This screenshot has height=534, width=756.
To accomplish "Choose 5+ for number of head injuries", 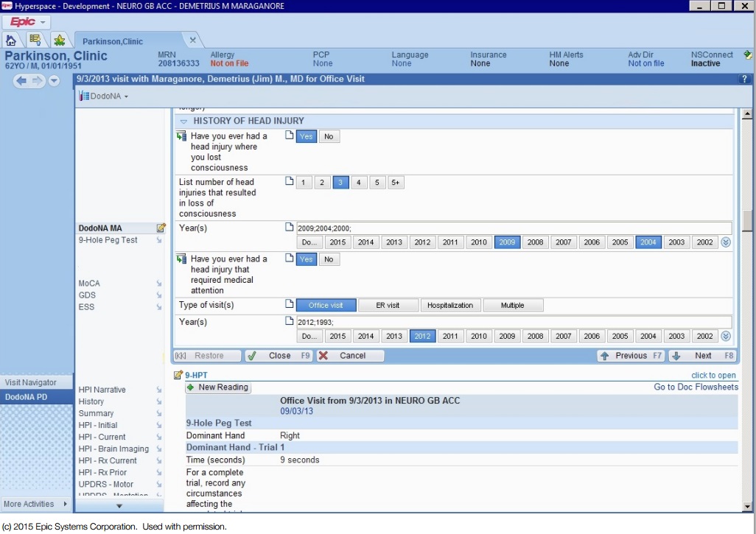I will pyautogui.click(x=396, y=182).
